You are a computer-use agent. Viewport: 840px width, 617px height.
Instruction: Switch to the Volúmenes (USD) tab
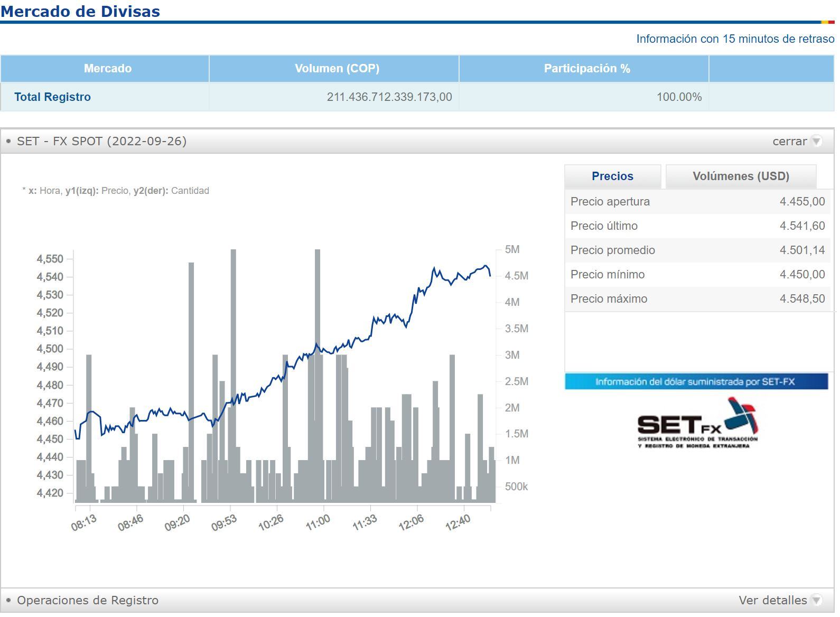click(x=741, y=176)
